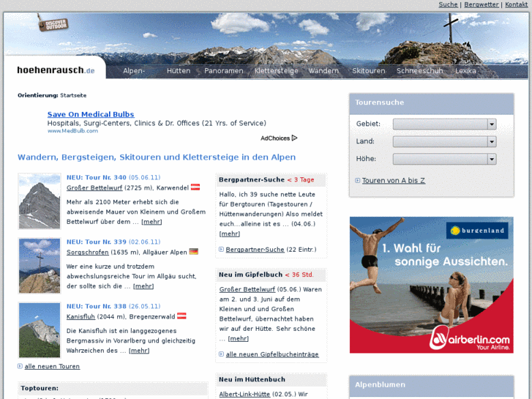This screenshot has height=399, width=532.
Task: Open the Kanisfluh tour link
Action: coord(80,317)
